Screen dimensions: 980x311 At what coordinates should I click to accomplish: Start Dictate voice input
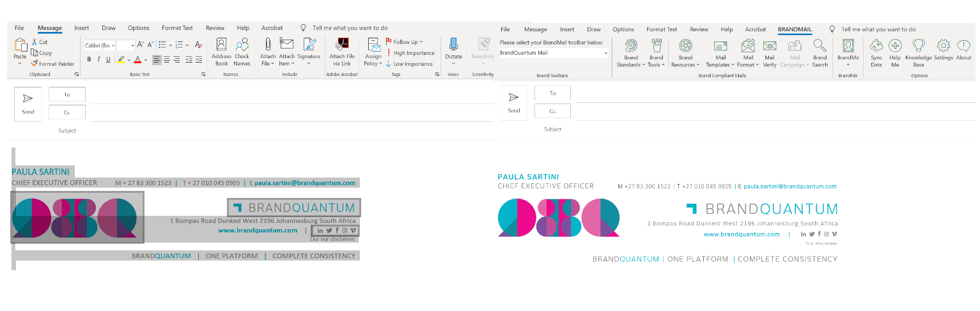[453, 49]
